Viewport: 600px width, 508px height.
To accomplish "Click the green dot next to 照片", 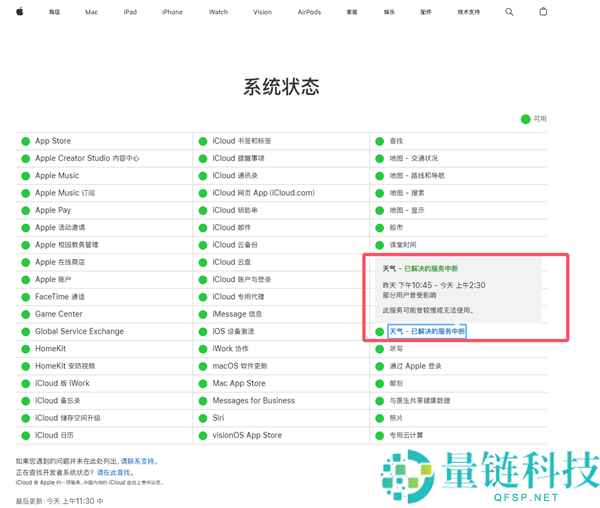I will 380,418.
